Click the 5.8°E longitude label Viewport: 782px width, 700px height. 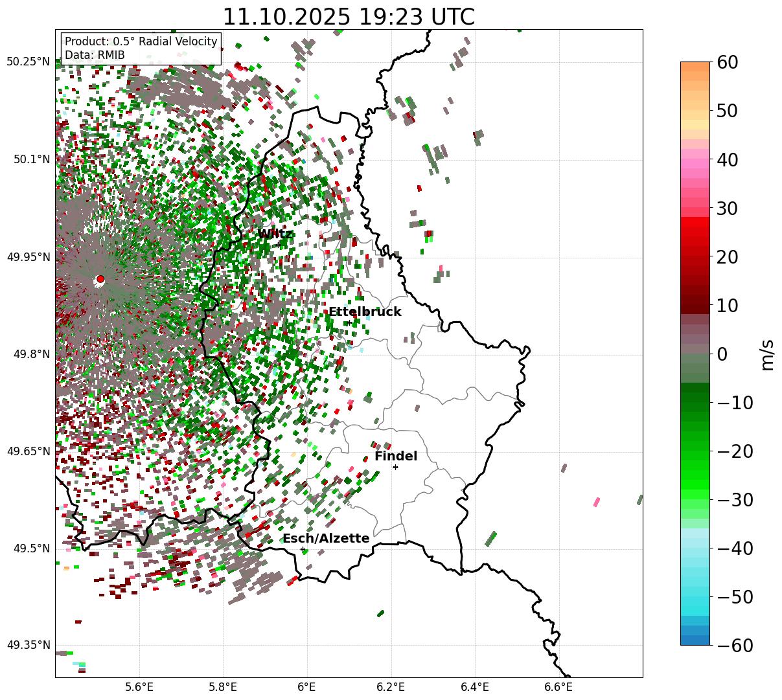click(224, 687)
